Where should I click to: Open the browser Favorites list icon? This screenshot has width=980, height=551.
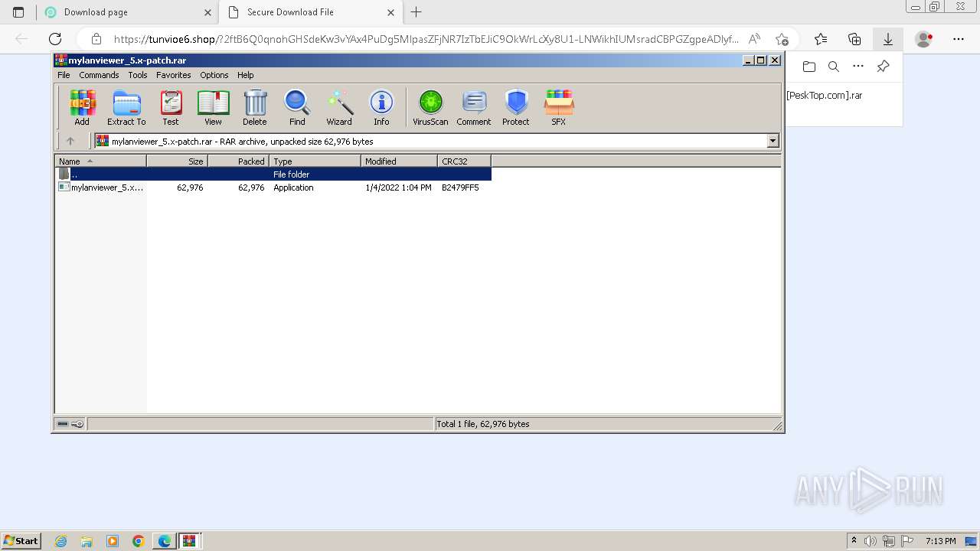point(821,39)
